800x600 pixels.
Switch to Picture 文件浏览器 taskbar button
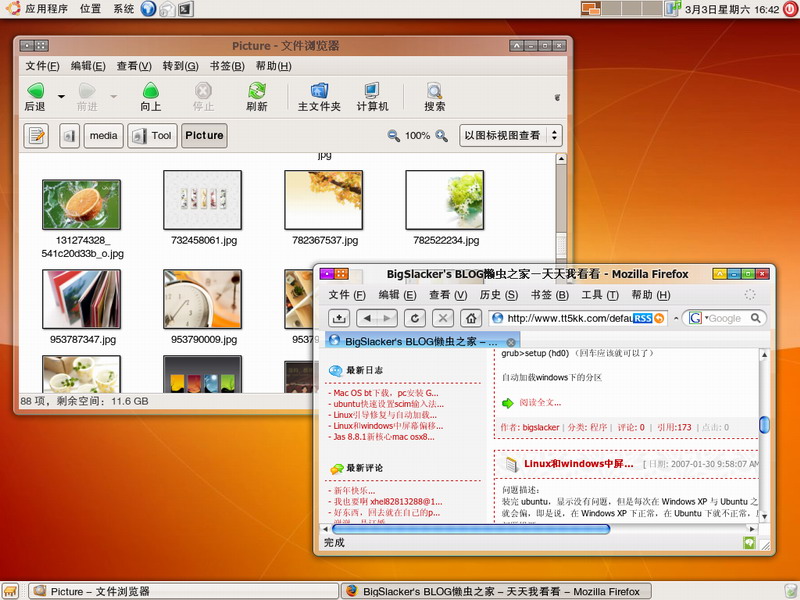(184, 591)
